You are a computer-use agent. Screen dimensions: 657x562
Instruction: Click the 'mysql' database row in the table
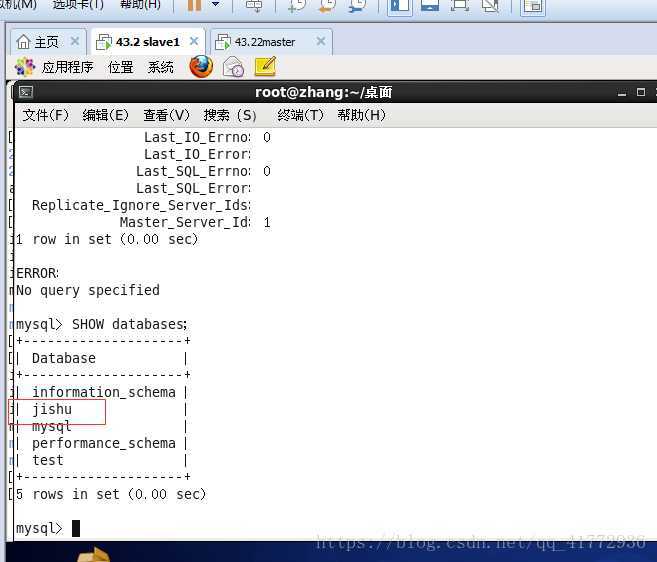[x=52, y=427]
